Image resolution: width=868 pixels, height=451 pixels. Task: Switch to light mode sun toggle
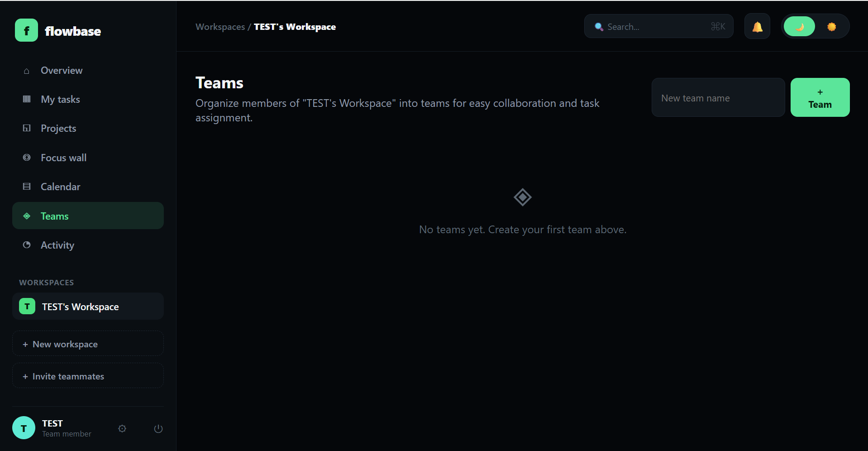(x=831, y=26)
